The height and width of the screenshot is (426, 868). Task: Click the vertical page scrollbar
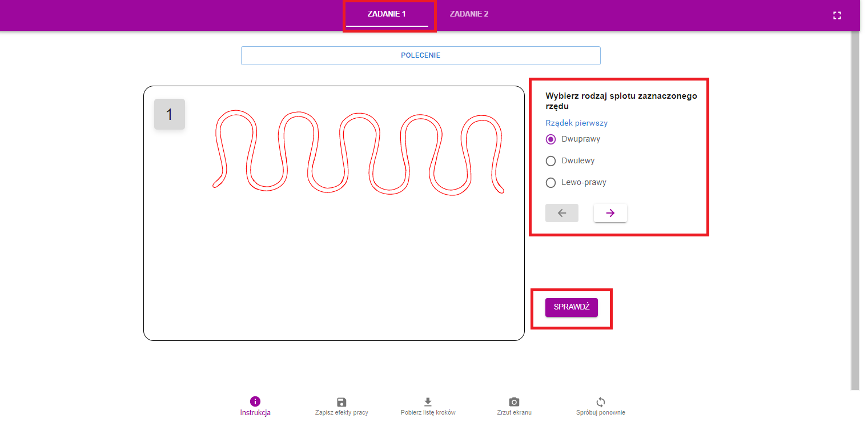[854, 206]
